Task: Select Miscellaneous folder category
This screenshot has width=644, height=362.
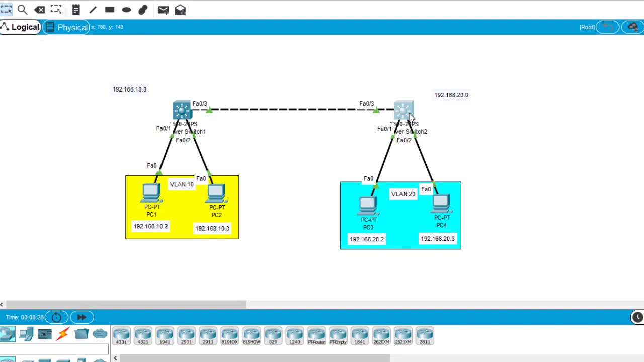Action: [x=82, y=334]
